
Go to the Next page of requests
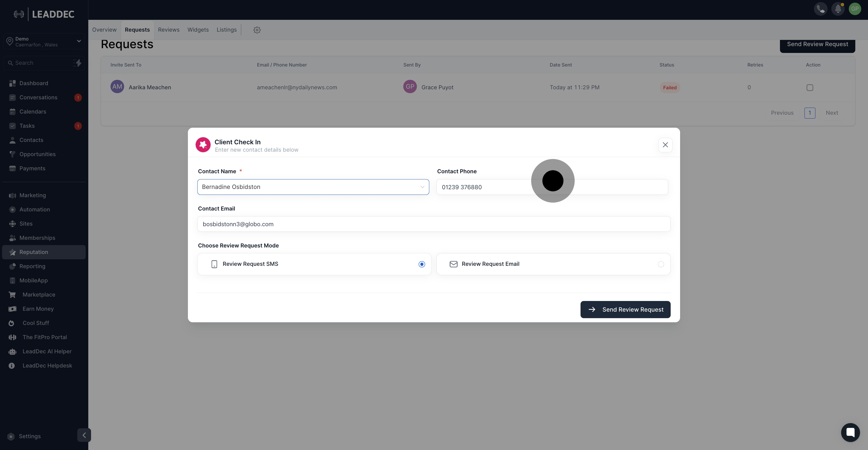coord(832,113)
